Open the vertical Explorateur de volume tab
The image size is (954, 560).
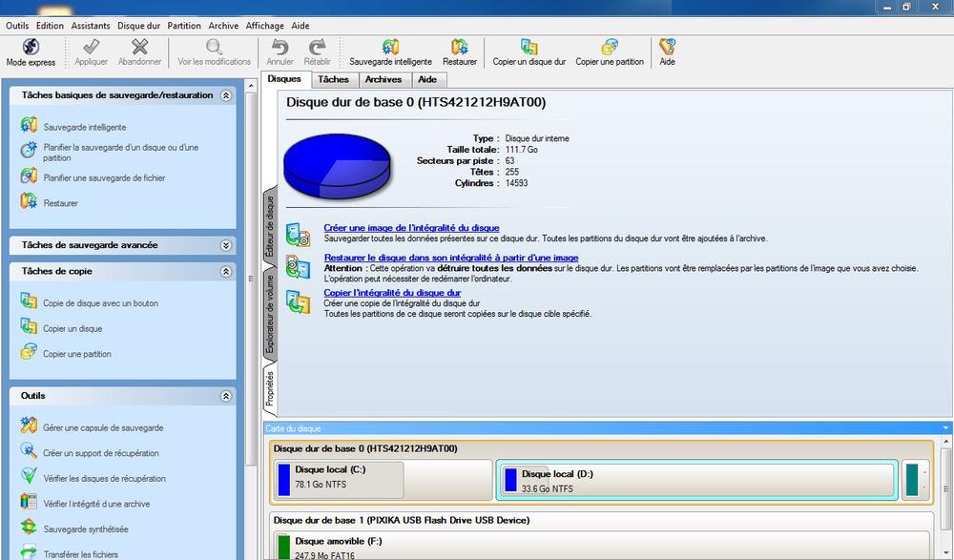click(270, 314)
